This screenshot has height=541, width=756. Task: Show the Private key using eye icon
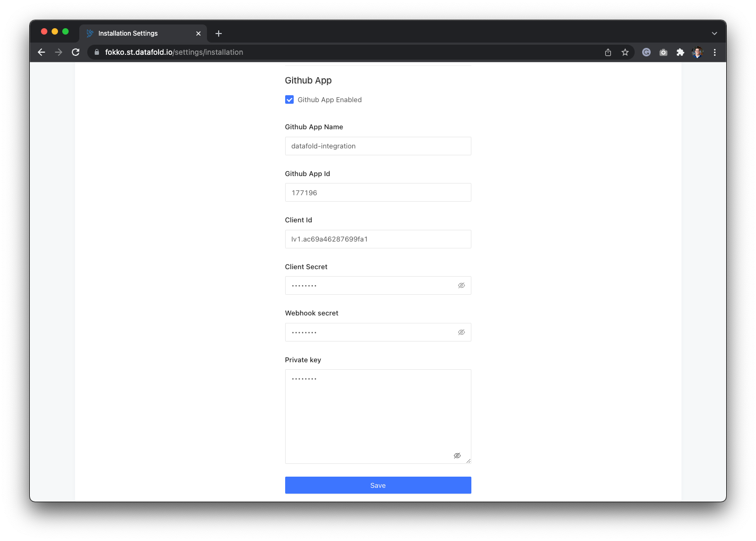click(x=457, y=456)
